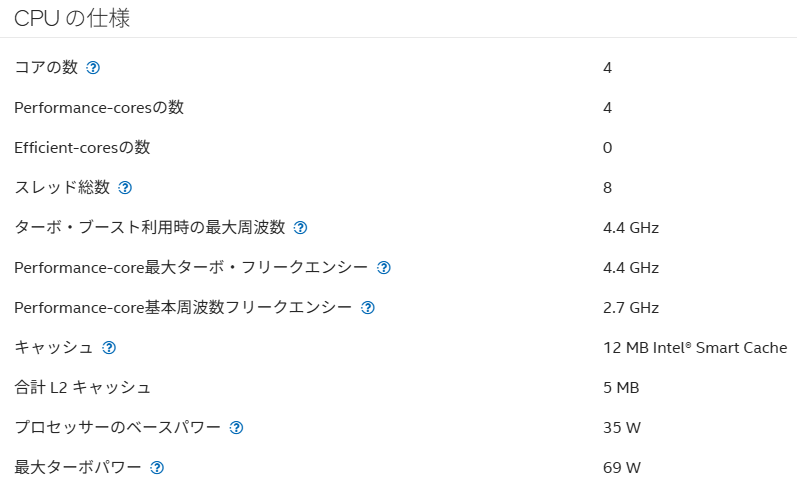Click the 2.7 GHz base frequency value

coord(631,308)
